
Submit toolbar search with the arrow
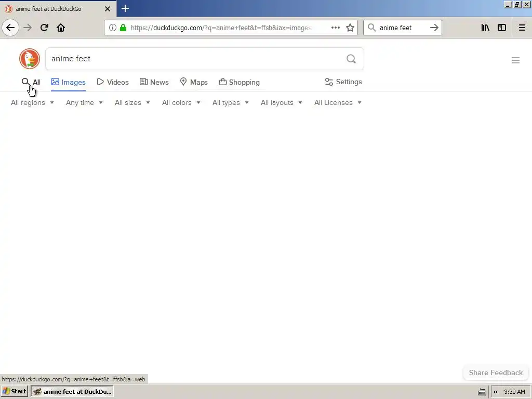(434, 28)
